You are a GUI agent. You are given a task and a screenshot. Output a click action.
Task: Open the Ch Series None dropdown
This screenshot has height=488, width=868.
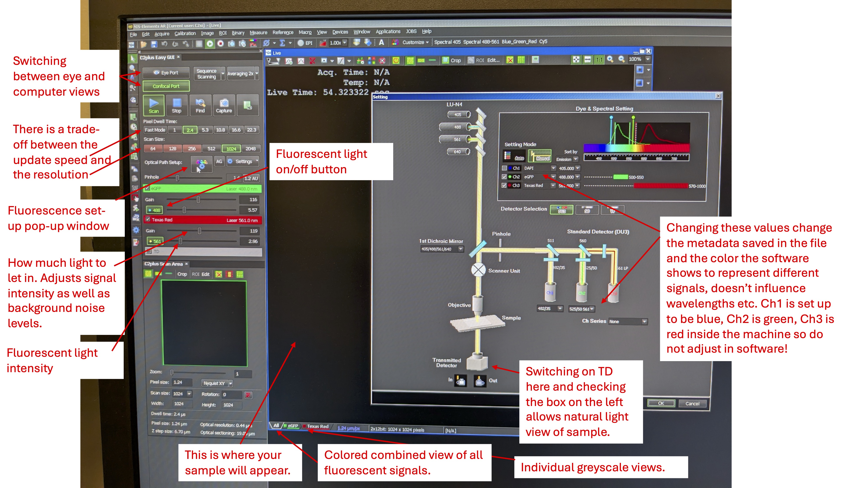coord(644,321)
